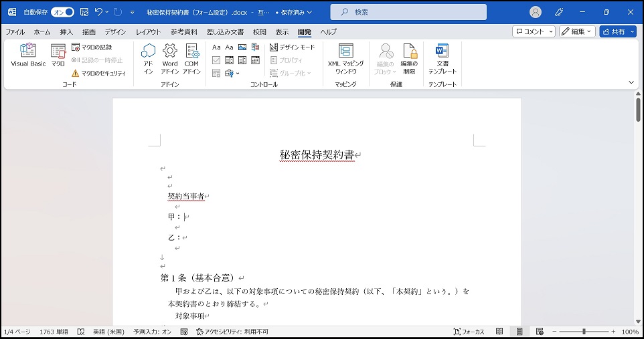This screenshot has height=339, width=644.
Task: Open the ファイル tab
Action: [15, 31]
